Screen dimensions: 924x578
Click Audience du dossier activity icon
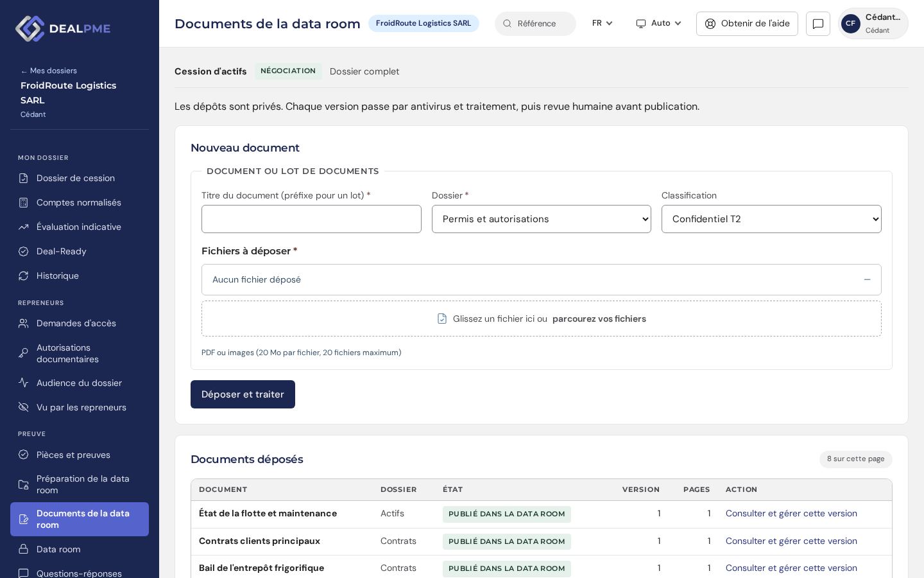click(24, 383)
